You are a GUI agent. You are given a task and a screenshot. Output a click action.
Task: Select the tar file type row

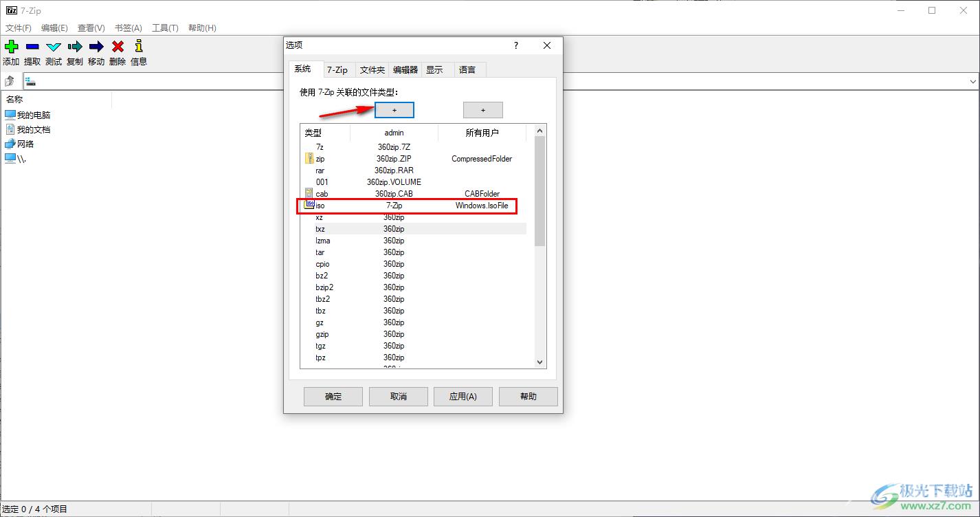414,252
